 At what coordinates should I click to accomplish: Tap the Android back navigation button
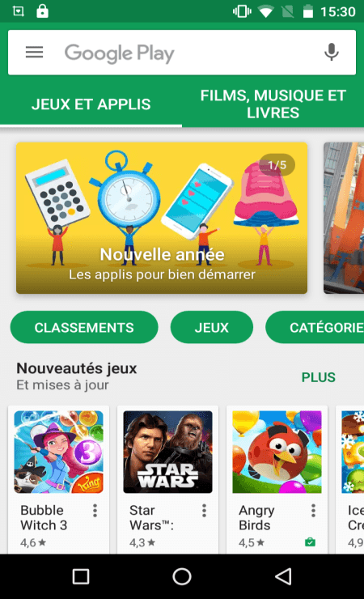[x=283, y=576]
